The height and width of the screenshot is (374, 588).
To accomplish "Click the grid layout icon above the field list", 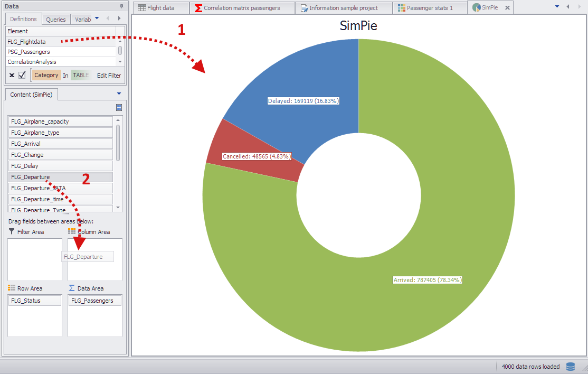I will pyautogui.click(x=119, y=107).
